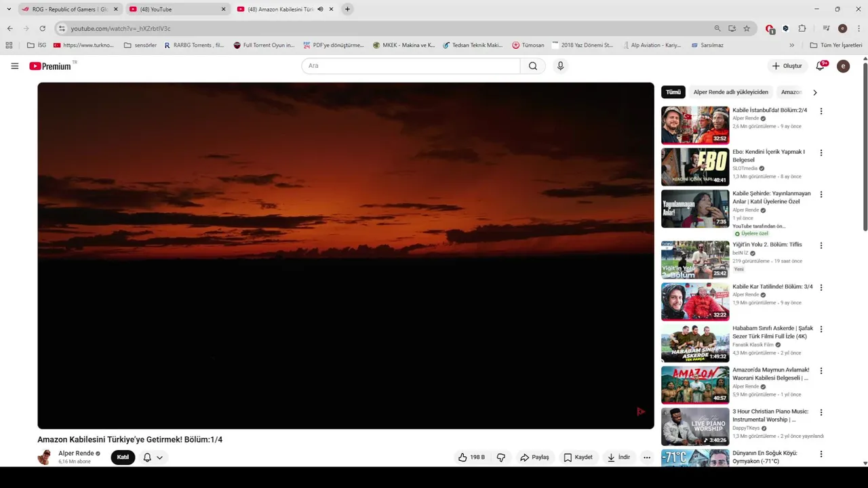This screenshot has width=868, height=488.
Task: Show more bookmarks with double chevron
Action: 791,45
